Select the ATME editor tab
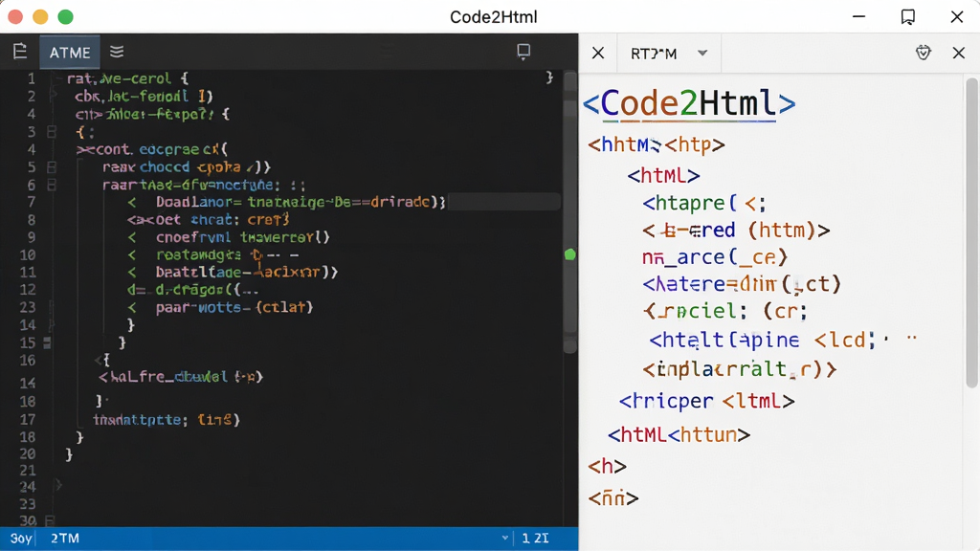This screenshot has height=551, width=980. [70, 53]
